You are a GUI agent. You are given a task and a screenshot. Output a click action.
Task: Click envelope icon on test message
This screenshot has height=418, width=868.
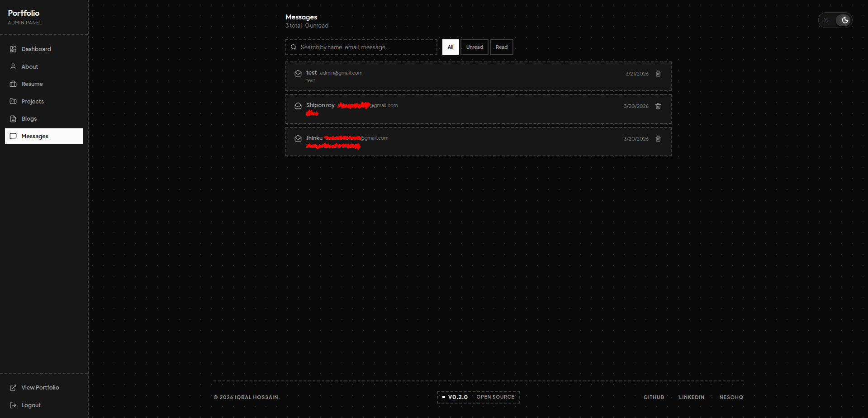(x=298, y=73)
